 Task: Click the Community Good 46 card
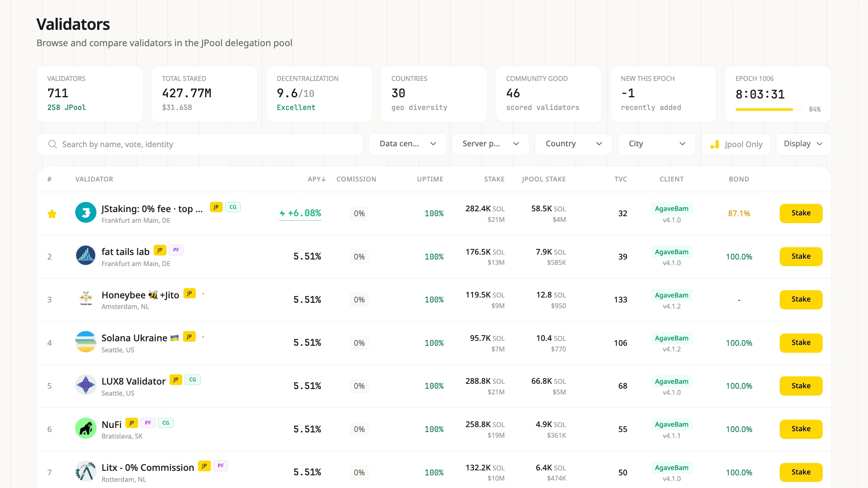(x=548, y=94)
